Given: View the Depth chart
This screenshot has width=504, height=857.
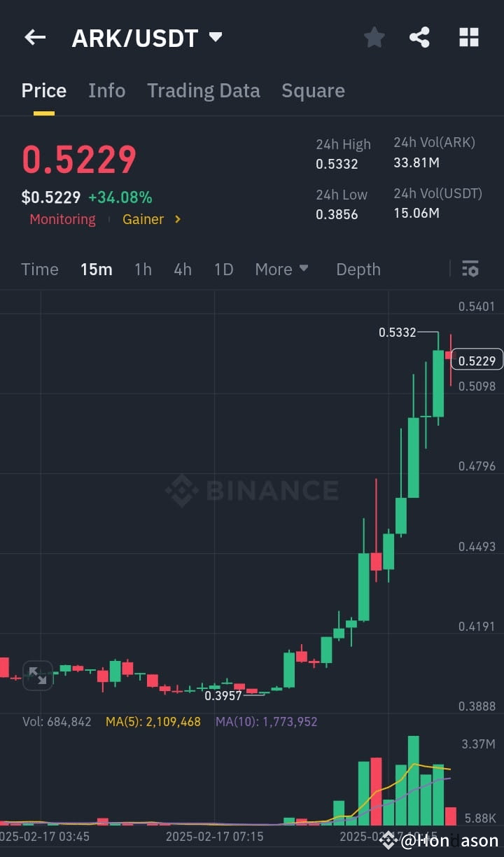Looking at the screenshot, I should 358,269.
